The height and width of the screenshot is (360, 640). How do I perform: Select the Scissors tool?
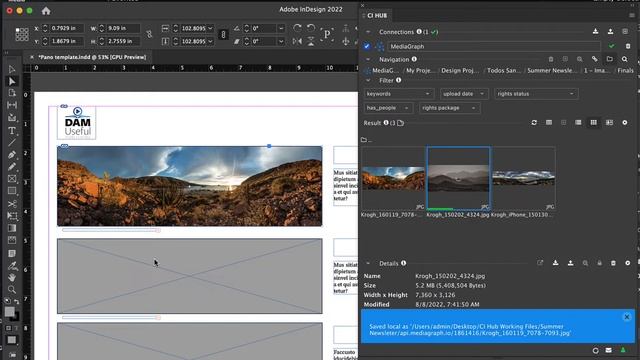12,204
